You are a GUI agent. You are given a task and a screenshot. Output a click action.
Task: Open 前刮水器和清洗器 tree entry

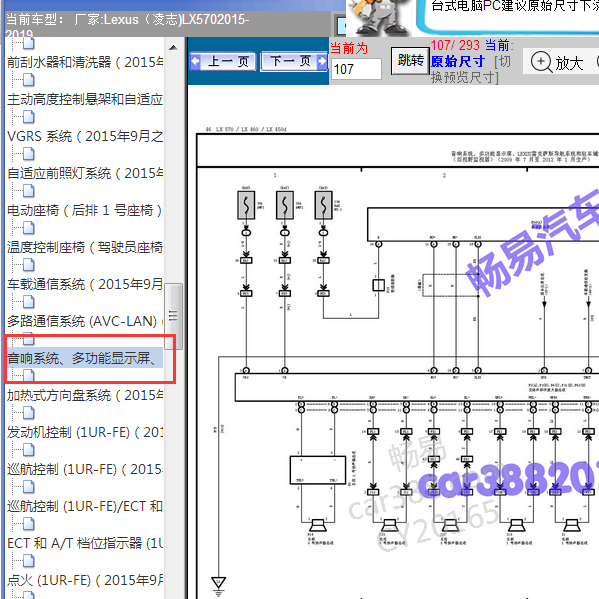pos(85,62)
